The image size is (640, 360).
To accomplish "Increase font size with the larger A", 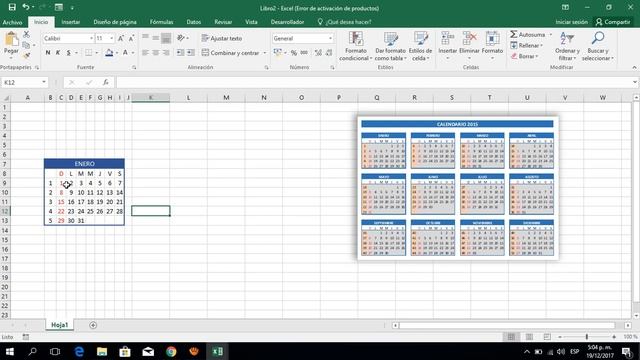I will 121,38.
